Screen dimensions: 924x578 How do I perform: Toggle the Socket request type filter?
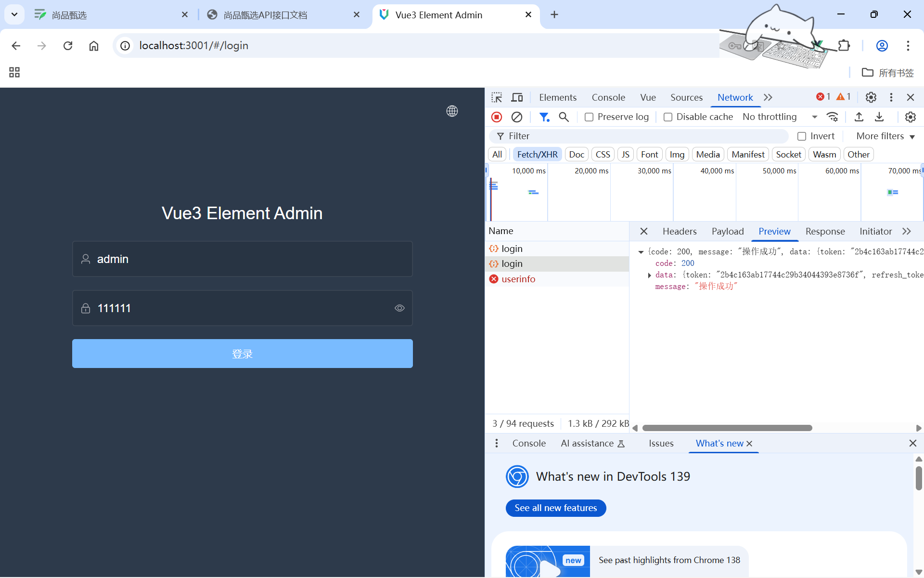(788, 155)
